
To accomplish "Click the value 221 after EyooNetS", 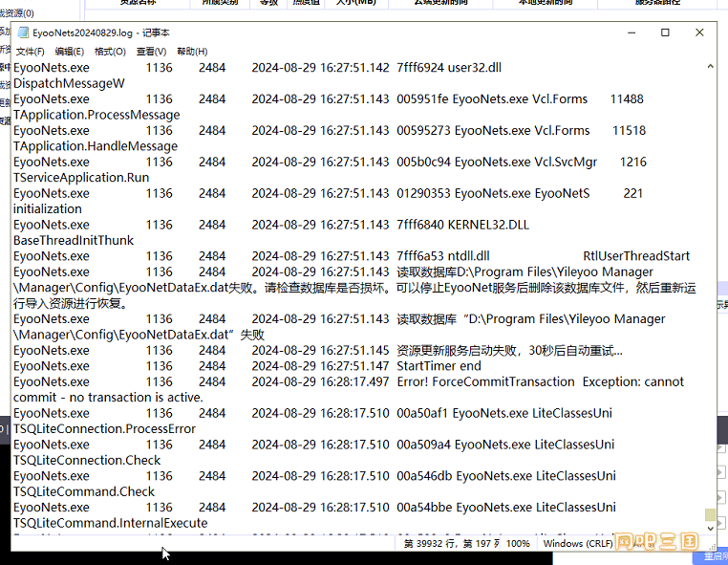I will click(x=633, y=193).
